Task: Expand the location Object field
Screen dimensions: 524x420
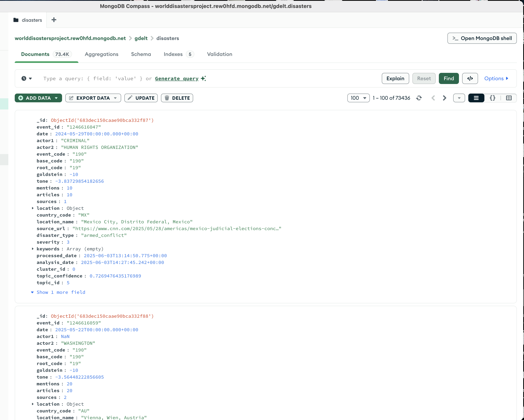Action: [33, 208]
